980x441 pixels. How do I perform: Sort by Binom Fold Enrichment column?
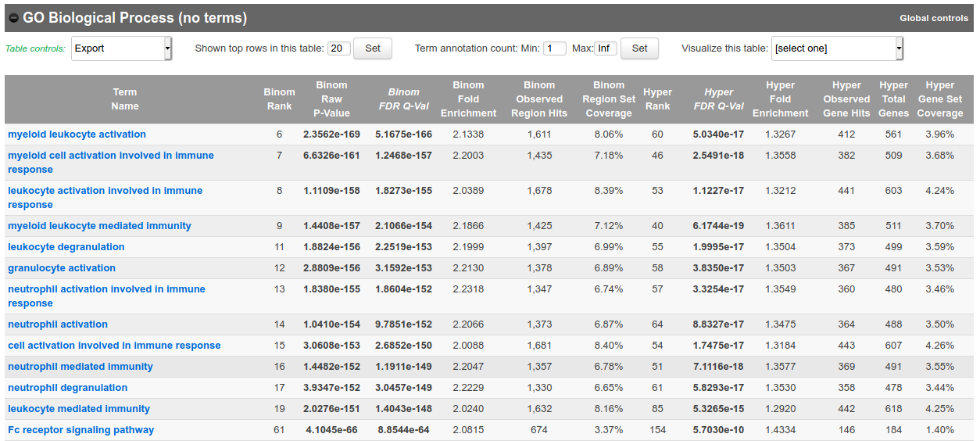[468, 99]
